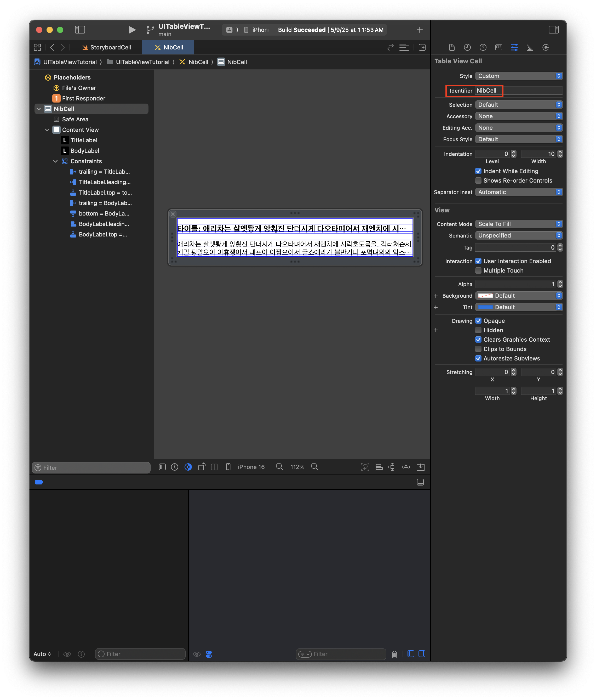
Task: Click the outline Filter field
Action: click(91, 467)
